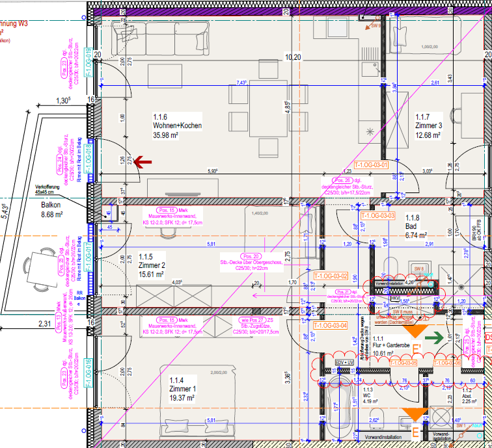The width and height of the screenshot is (492, 448).
Task: Click the 10,20 overall dimension
Action: pyautogui.click(x=293, y=57)
